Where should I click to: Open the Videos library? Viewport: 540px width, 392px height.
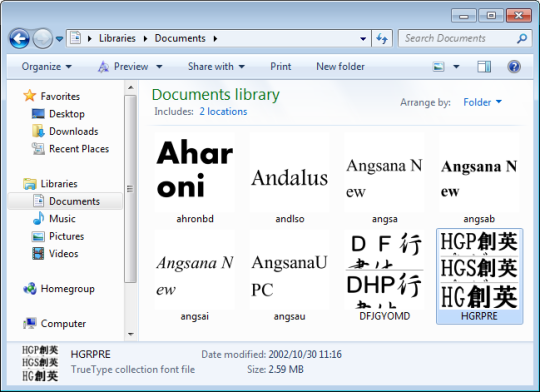tap(55, 254)
